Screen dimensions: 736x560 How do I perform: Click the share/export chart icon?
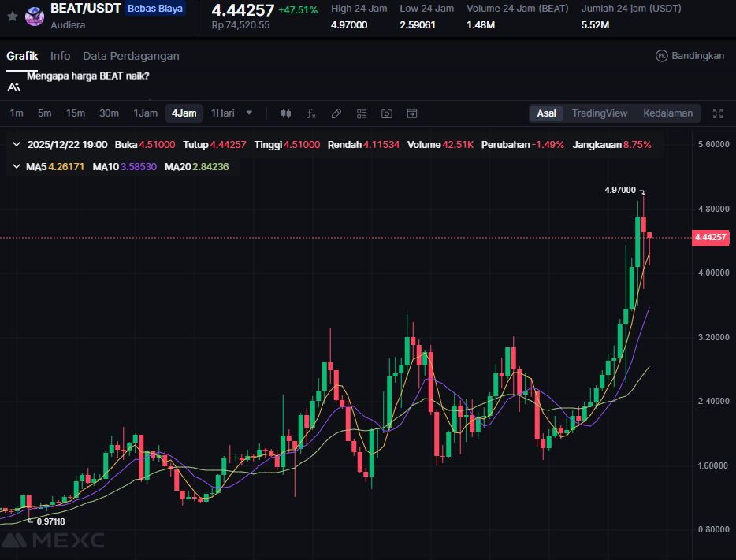click(x=412, y=113)
